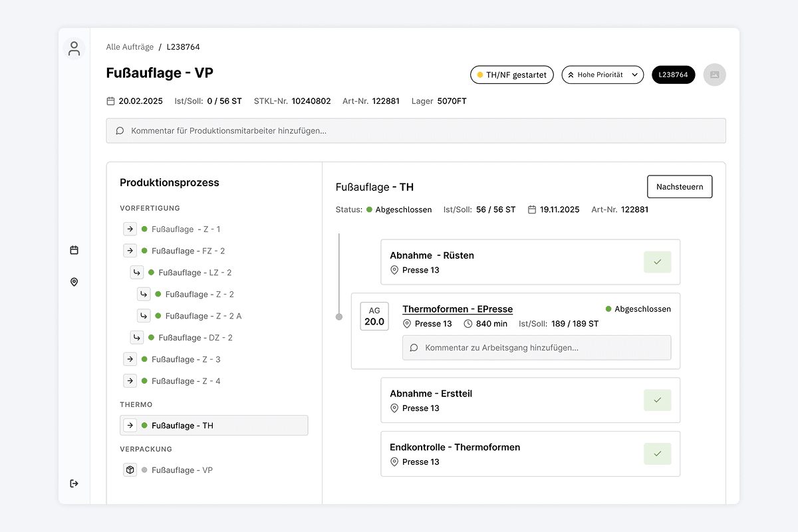Click the STKL-Nr. value 10240802
798x532 pixels.
[311, 101]
